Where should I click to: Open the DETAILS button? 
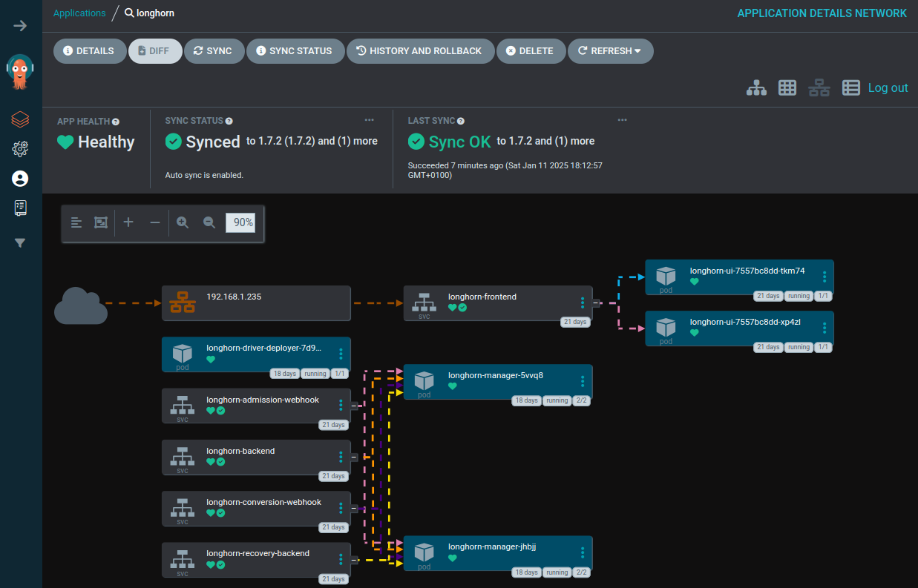coord(90,51)
